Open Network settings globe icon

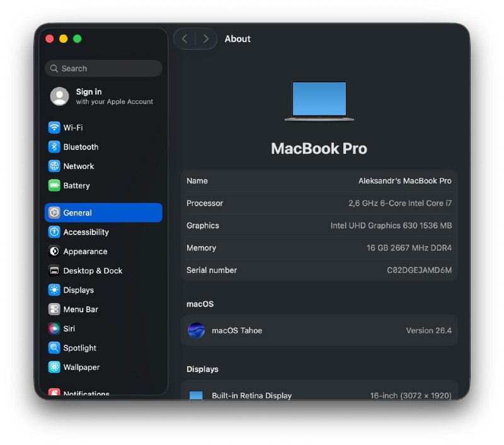pyautogui.click(x=54, y=166)
